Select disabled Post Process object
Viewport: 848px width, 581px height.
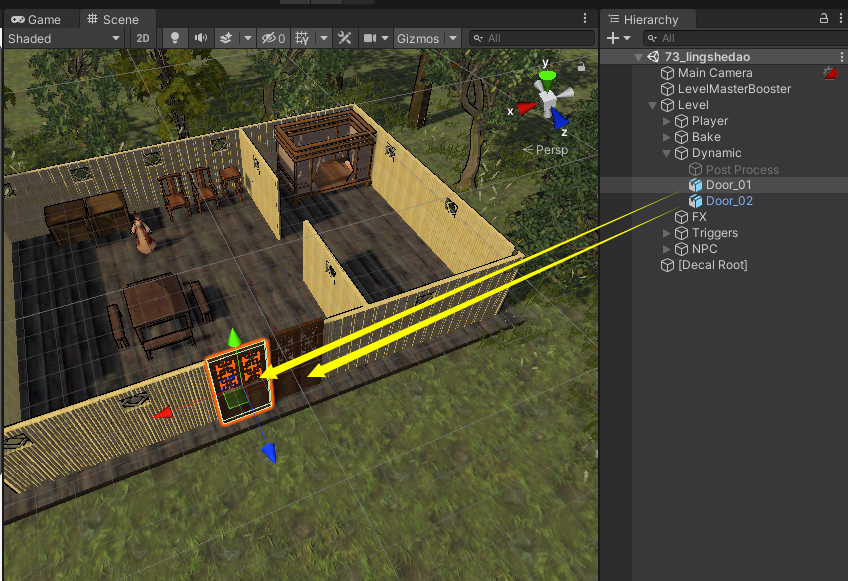[x=742, y=170]
